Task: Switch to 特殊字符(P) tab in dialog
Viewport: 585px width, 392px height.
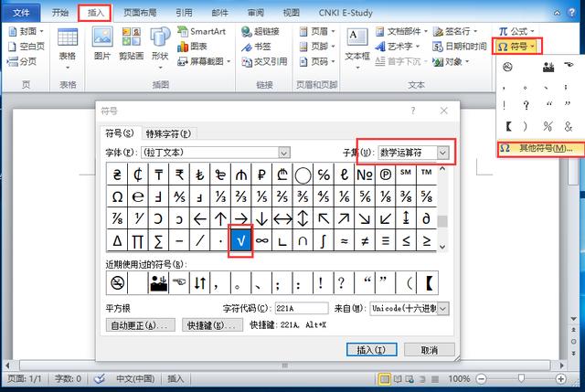Action: pos(168,133)
